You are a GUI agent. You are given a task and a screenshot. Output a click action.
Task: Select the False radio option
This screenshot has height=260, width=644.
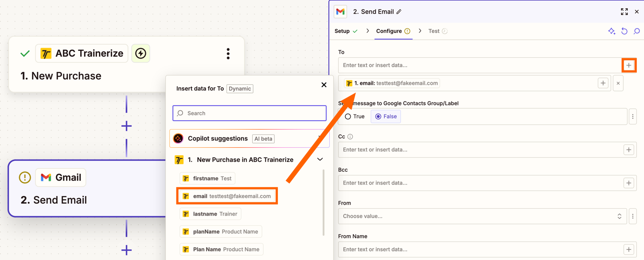click(386, 116)
